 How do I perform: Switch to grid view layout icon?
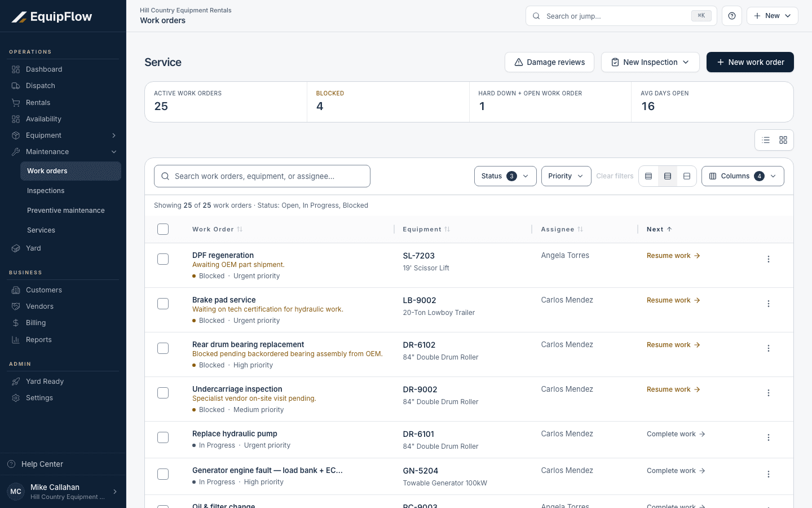click(x=783, y=140)
